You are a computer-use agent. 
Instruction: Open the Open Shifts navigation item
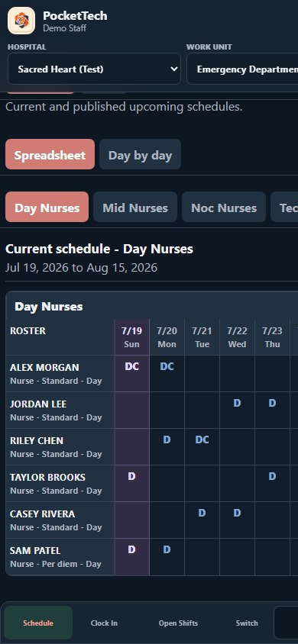click(x=178, y=623)
